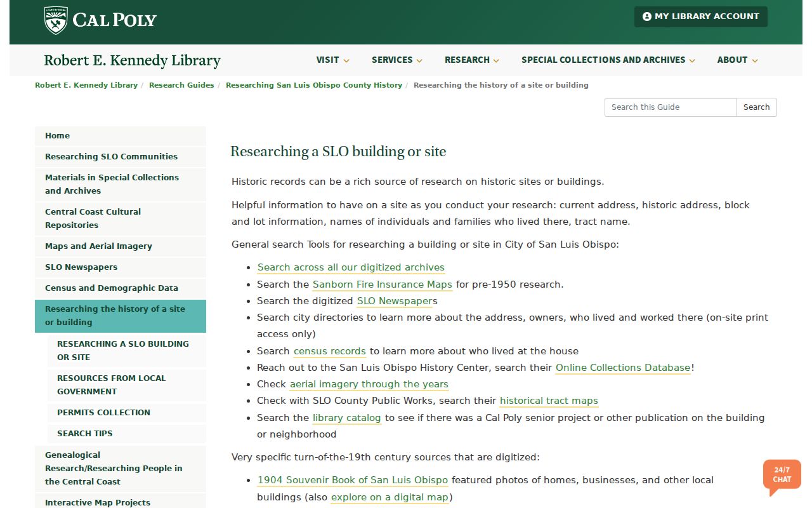The image size is (812, 508).
Task: Jump to Researching a SLO Building or Site
Action: click(127, 351)
